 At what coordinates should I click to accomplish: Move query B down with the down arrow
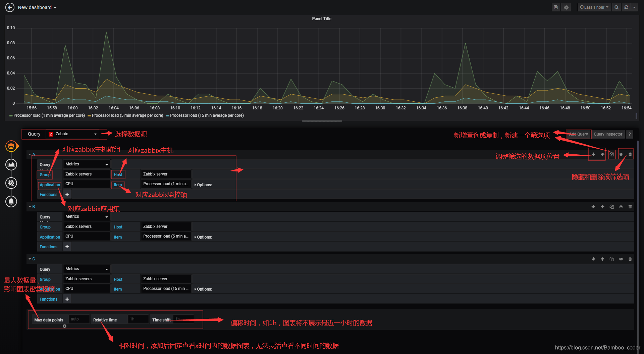[593, 207]
